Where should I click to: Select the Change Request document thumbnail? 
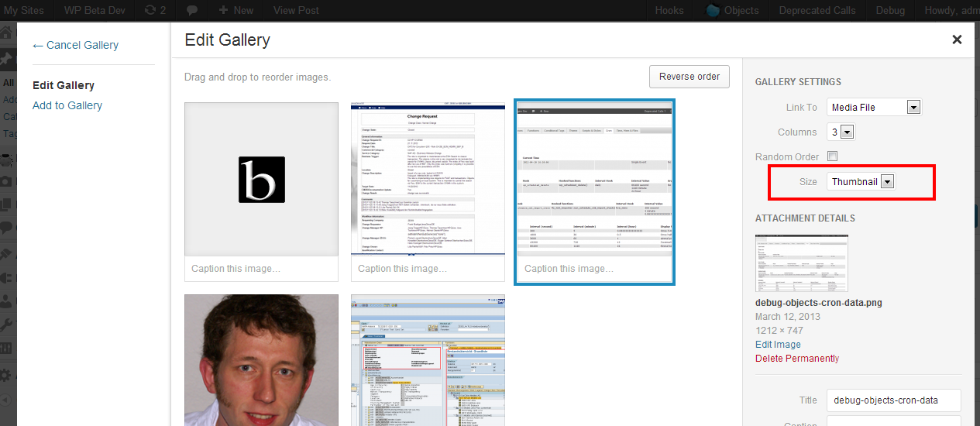coord(428,179)
